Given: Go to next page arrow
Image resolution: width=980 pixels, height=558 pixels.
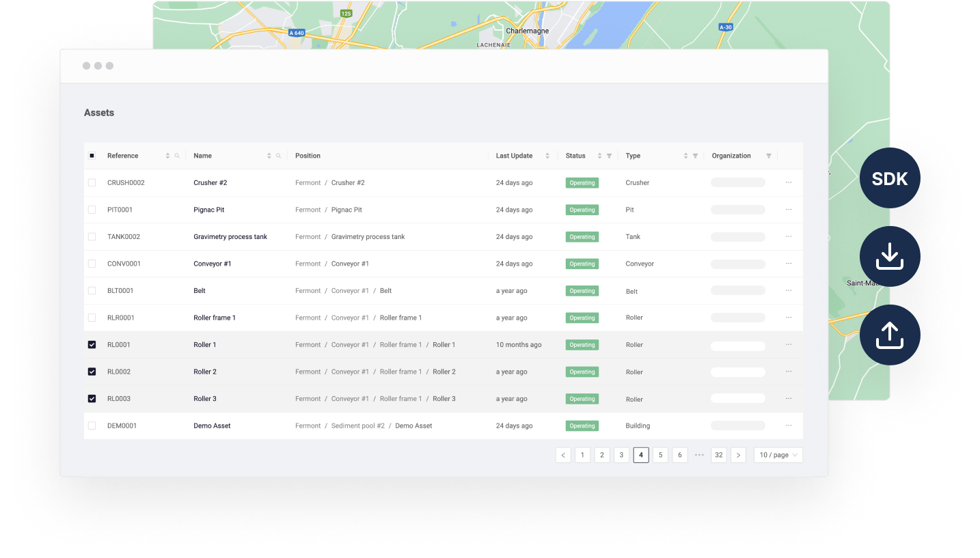Looking at the screenshot, I should [738, 455].
